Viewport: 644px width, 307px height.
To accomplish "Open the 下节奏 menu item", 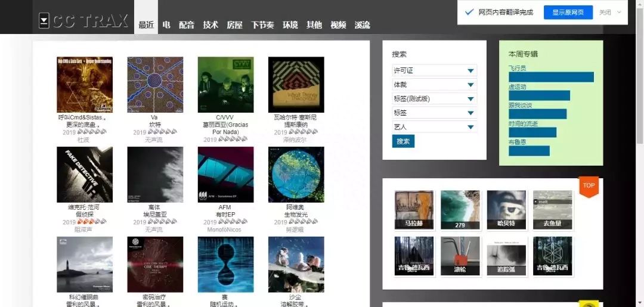I will coord(262,24).
